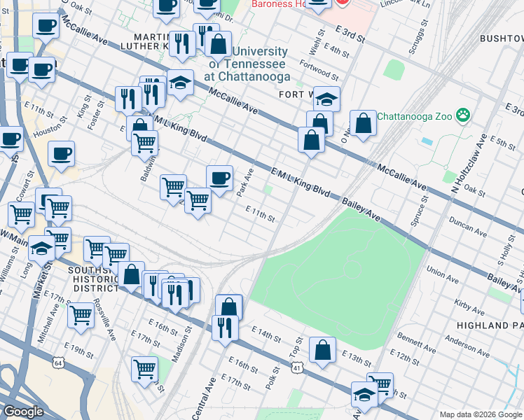Select the coffee marker near Houston St

coord(61,156)
